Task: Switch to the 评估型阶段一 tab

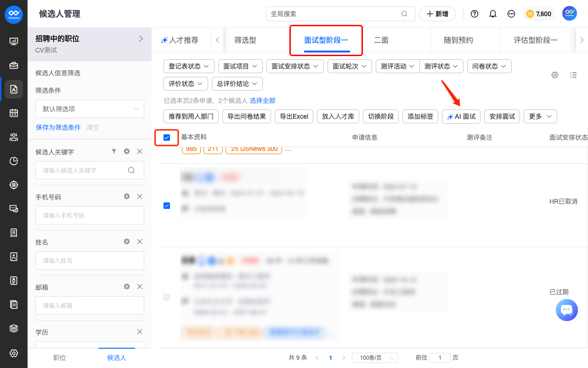Action: 536,40
